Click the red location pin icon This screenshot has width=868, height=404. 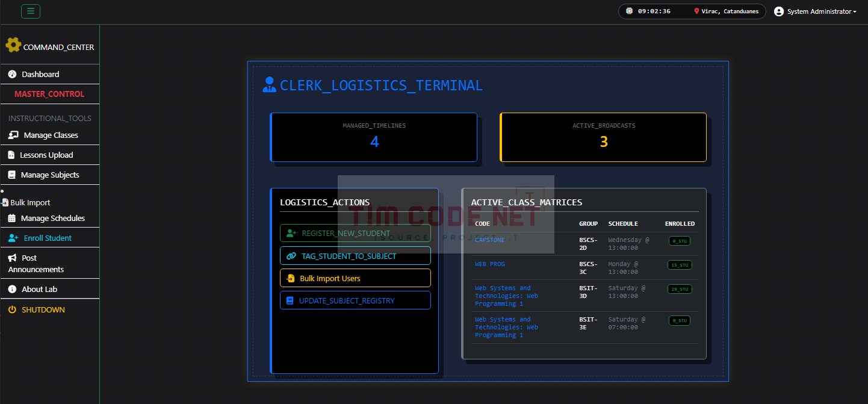(x=697, y=11)
